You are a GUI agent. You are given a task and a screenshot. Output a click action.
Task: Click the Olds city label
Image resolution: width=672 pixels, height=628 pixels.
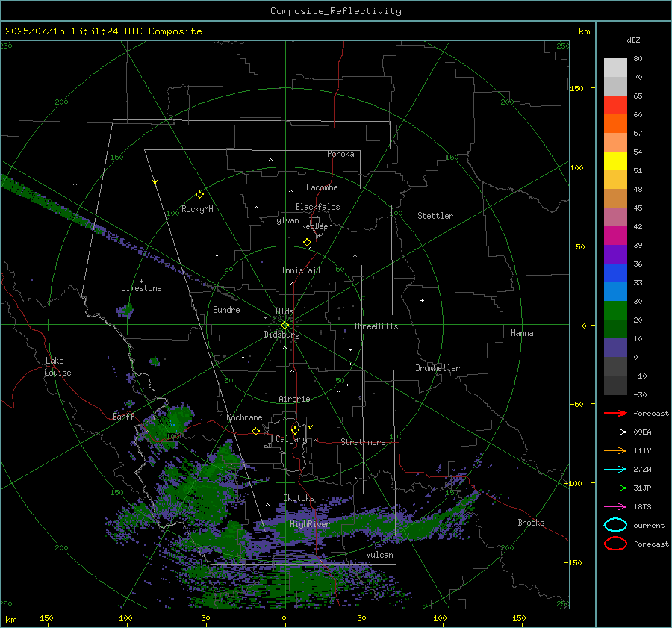[x=284, y=311]
